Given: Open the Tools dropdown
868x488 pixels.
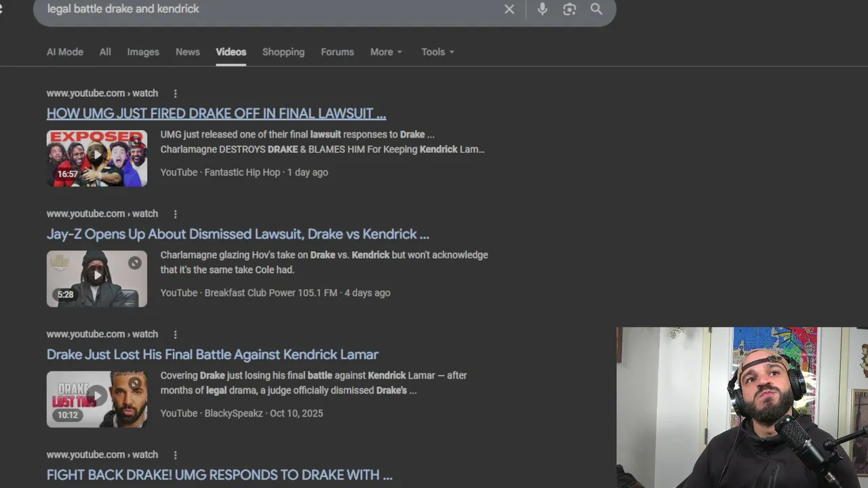Looking at the screenshot, I should tap(438, 52).
